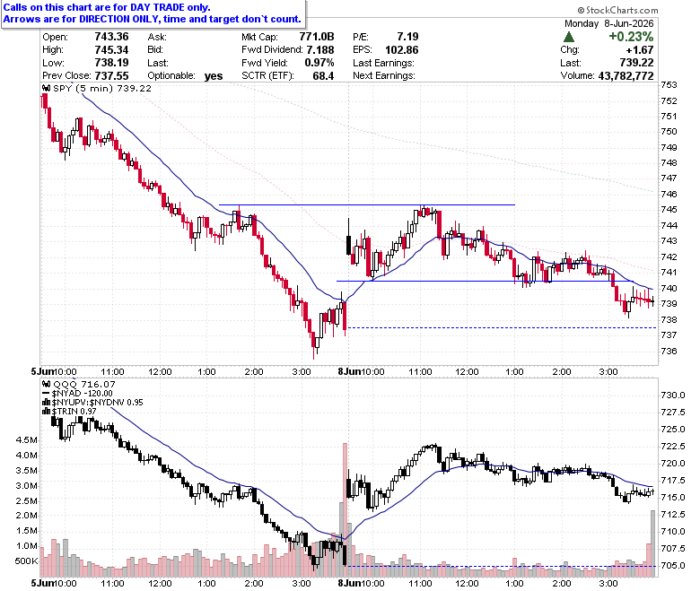Click the candlestick icon beside QQQ legend
700x591 pixels.
[x=46, y=384]
